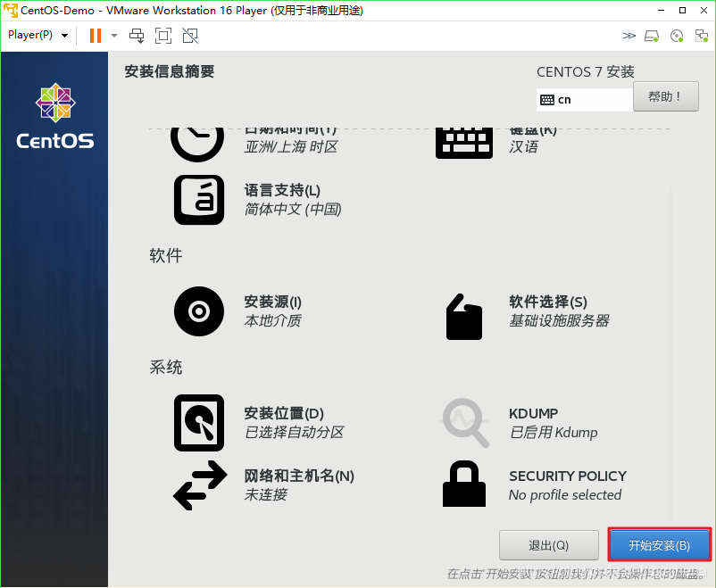
Task: Click 基础设施服务器 selection text
Action: [560, 321]
